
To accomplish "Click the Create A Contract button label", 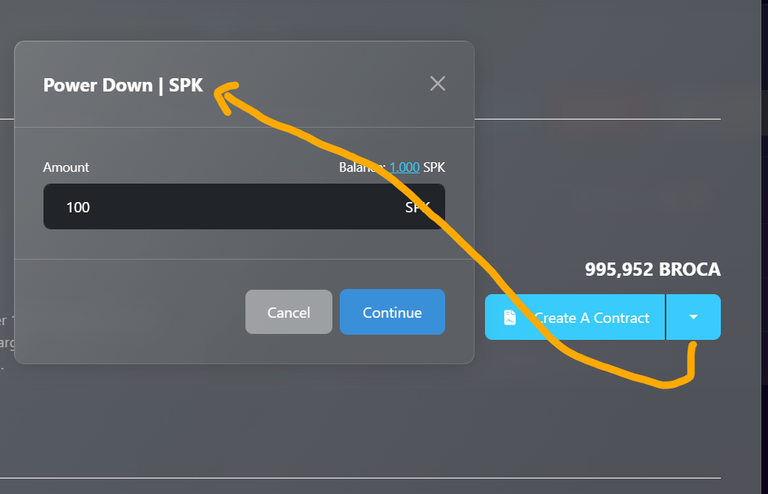I will click(592, 318).
